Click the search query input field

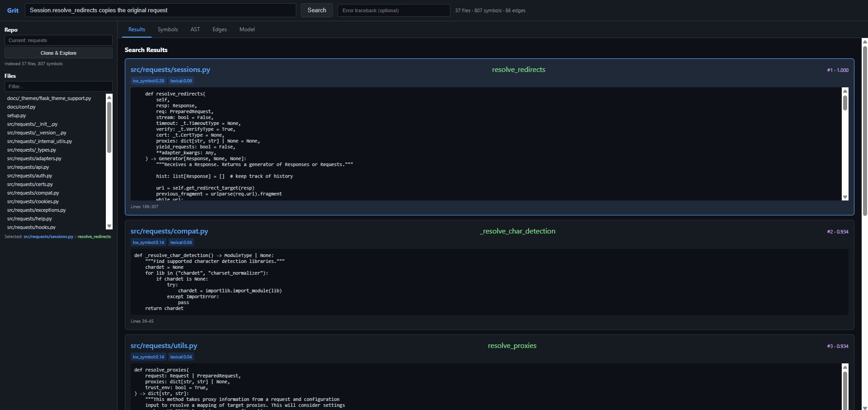click(x=161, y=10)
